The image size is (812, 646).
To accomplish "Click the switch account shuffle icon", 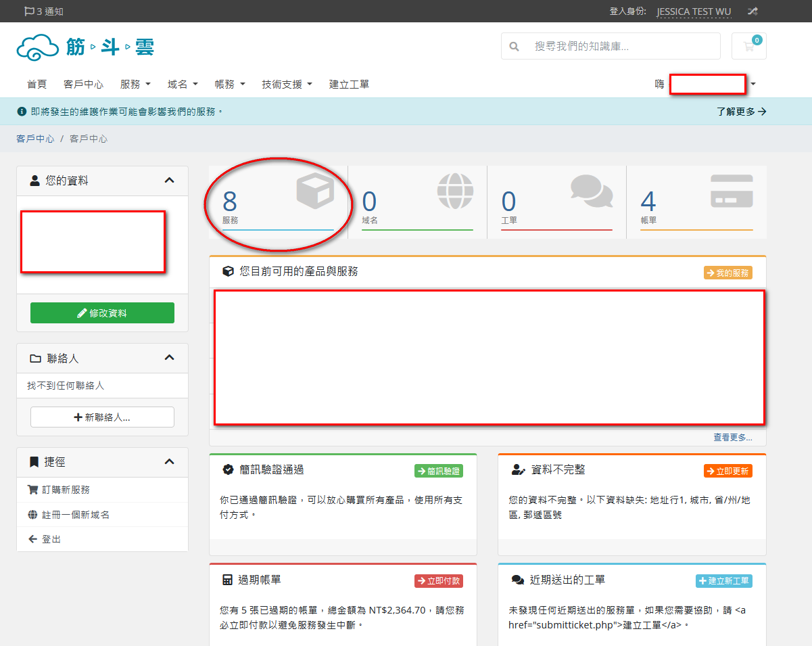I will (x=753, y=11).
